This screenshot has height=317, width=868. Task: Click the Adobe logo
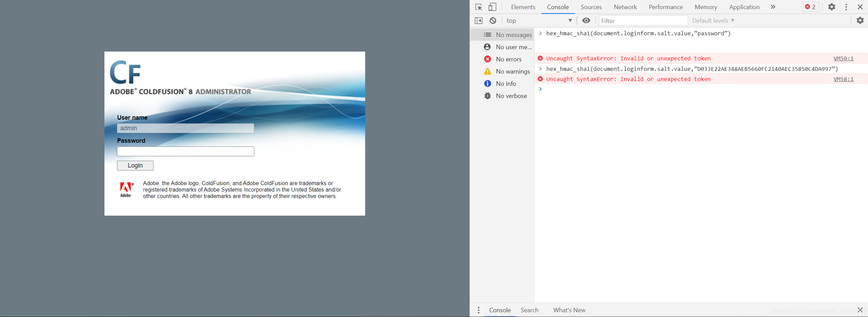click(x=126, y=190)
